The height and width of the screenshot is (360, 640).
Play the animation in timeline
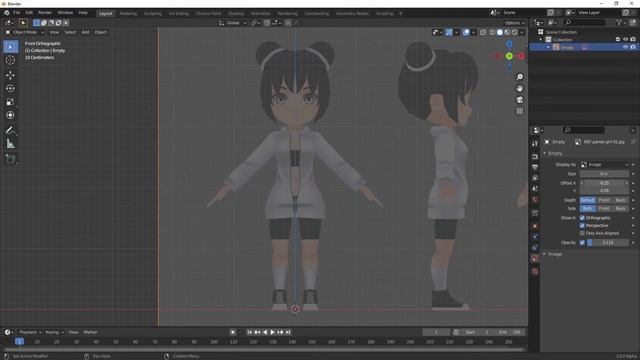click(273, 333)
